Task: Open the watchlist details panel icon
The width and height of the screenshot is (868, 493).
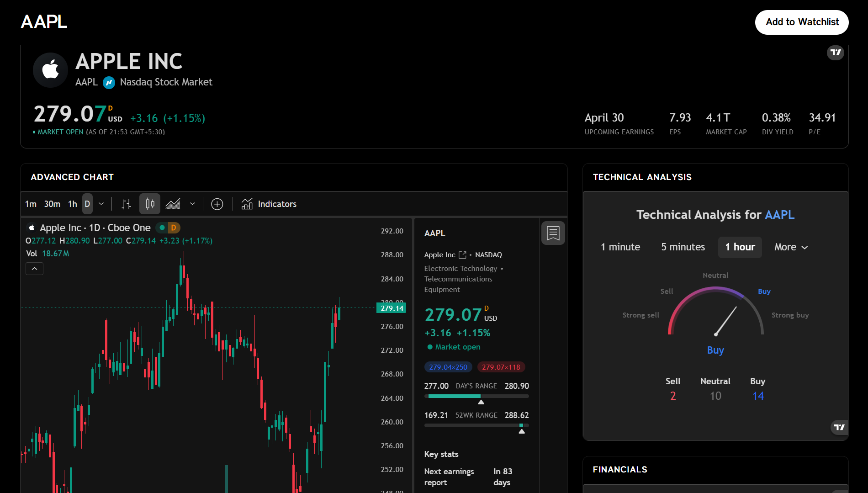Action: [553, 233]
